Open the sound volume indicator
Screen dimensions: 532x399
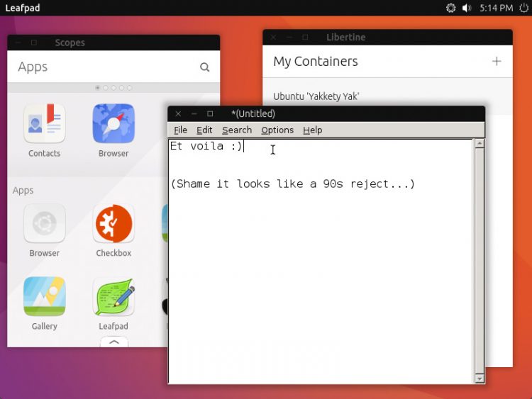tap(467, 8)
